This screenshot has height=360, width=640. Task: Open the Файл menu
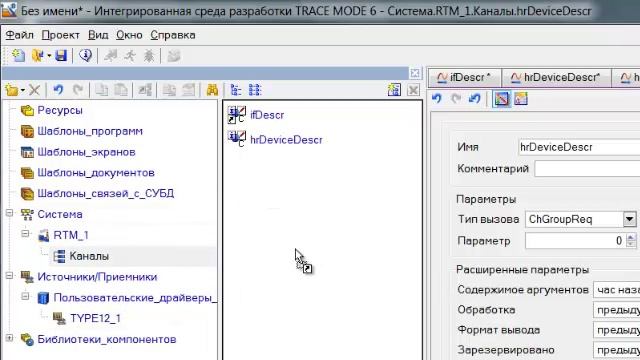point(19,35)
